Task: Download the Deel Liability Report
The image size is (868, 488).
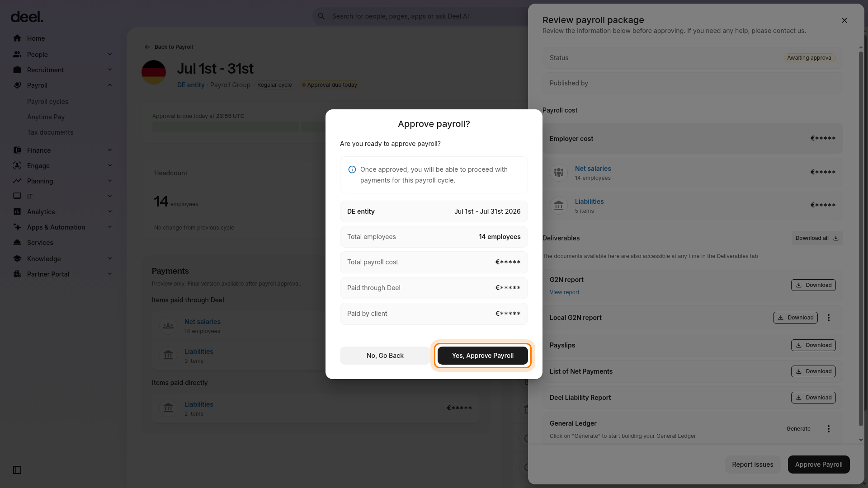Action: click(813, 398)
